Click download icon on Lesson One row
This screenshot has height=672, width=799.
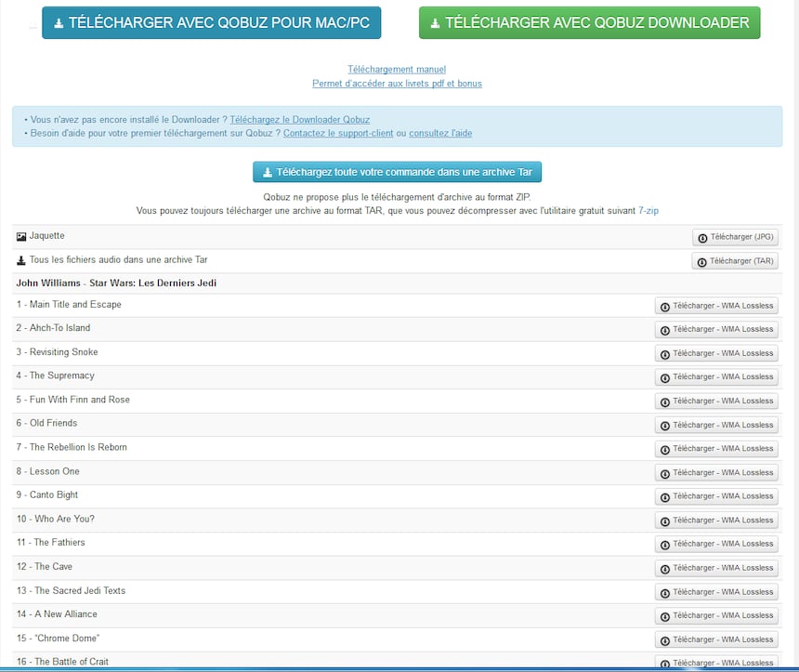pos(665,474)
